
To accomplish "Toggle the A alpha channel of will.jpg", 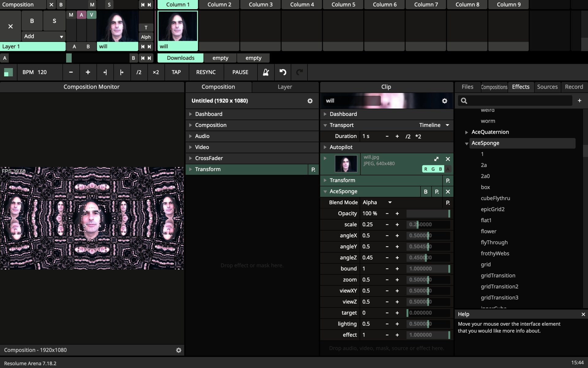I will pyautogui.click(x=448, y=169).
